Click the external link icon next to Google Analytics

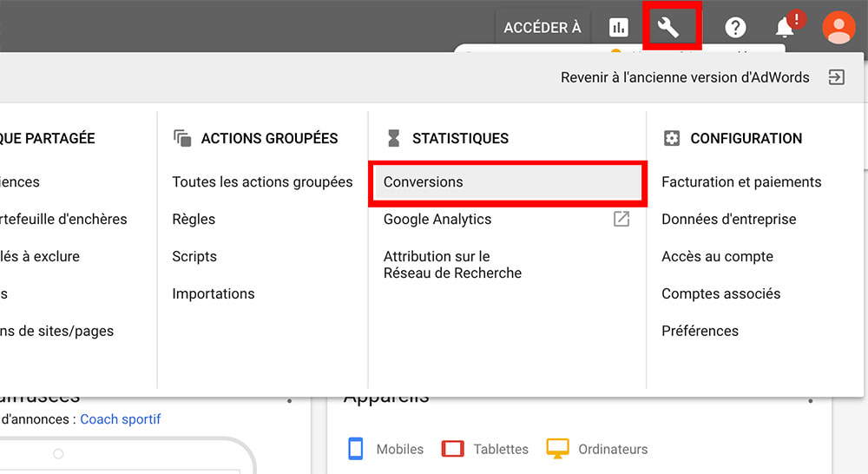click(621, 219)
